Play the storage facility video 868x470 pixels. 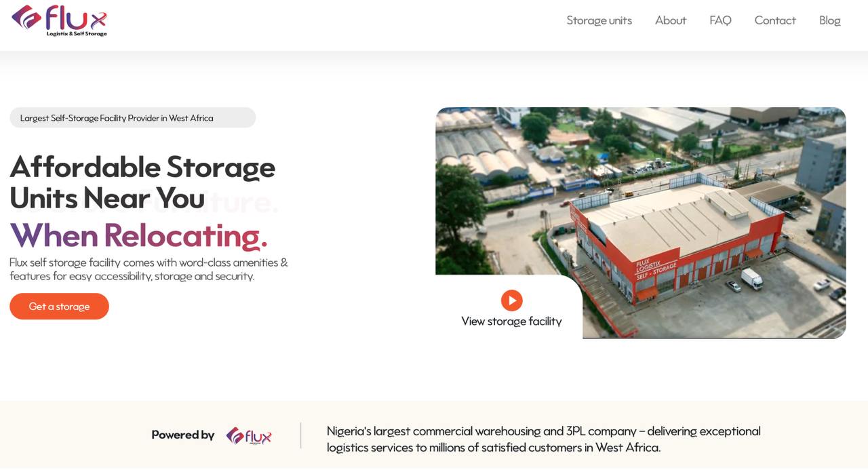coord(512,300)
